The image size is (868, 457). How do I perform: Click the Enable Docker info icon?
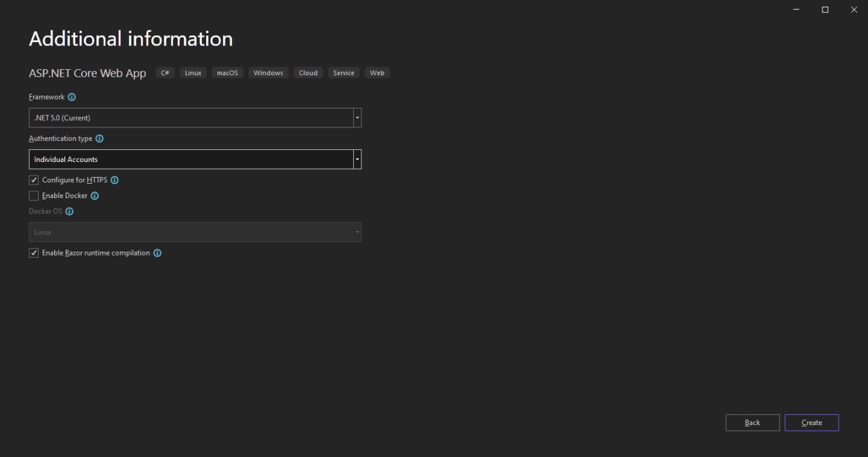click(x=95, y=196)
